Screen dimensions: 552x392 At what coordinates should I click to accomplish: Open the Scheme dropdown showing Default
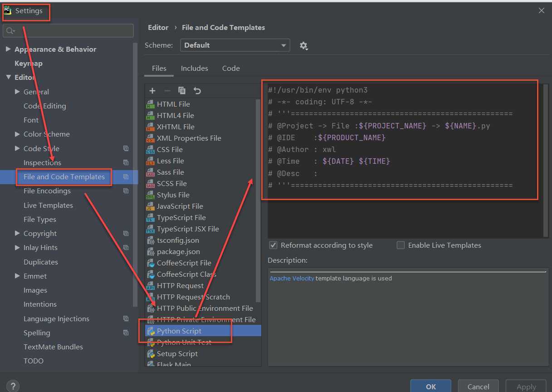click(x=235, y=45)
